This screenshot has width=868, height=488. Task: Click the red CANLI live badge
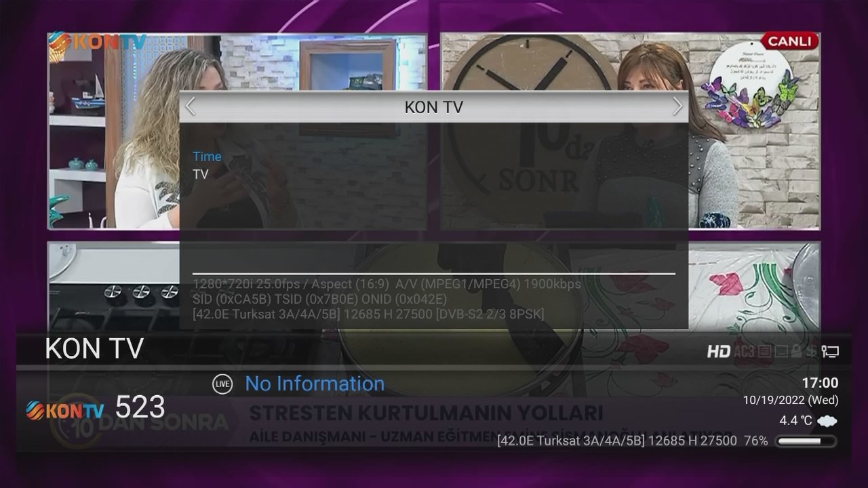(789, 41)
